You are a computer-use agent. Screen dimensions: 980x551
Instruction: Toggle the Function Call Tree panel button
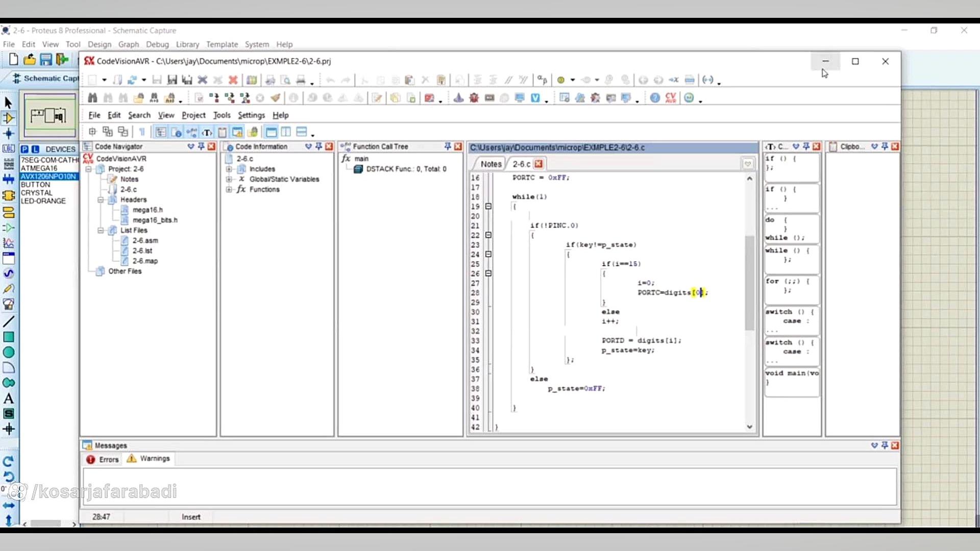192,133
